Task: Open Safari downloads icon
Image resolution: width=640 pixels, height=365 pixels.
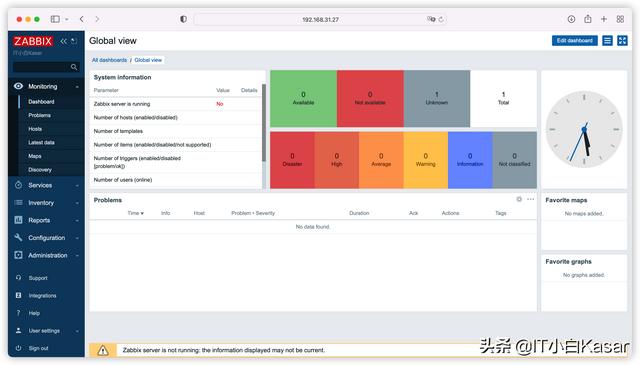Action: (571, 19)
